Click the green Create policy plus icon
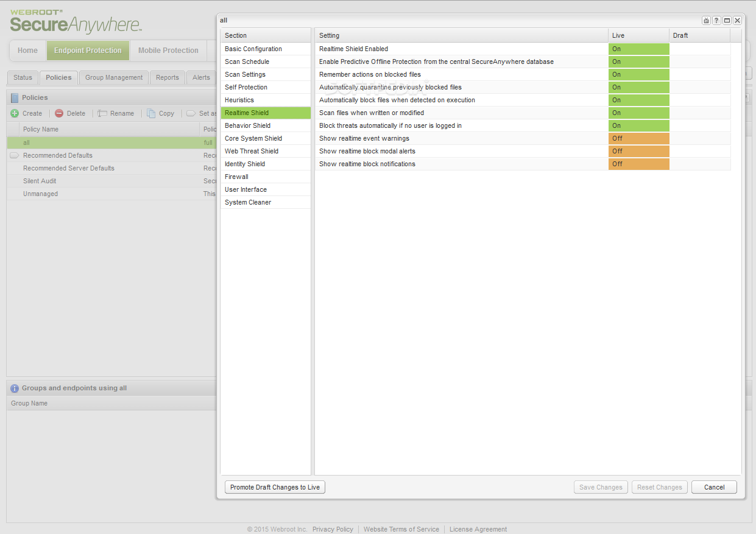 pos(15,113)
